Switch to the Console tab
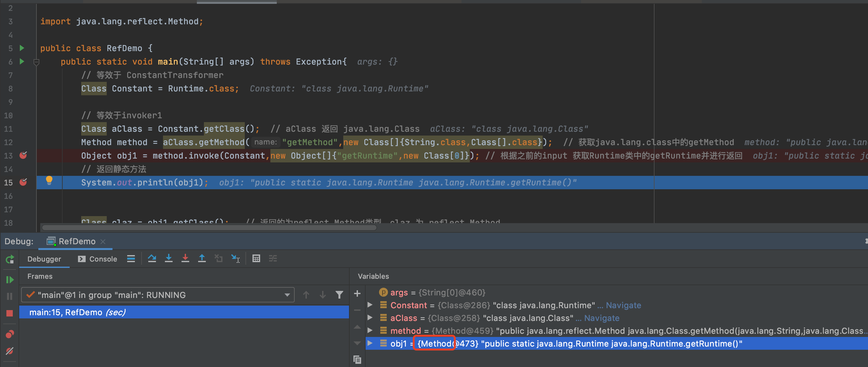Image resolution: width=868 pixels, height=367 pixels. coord(98,259)
